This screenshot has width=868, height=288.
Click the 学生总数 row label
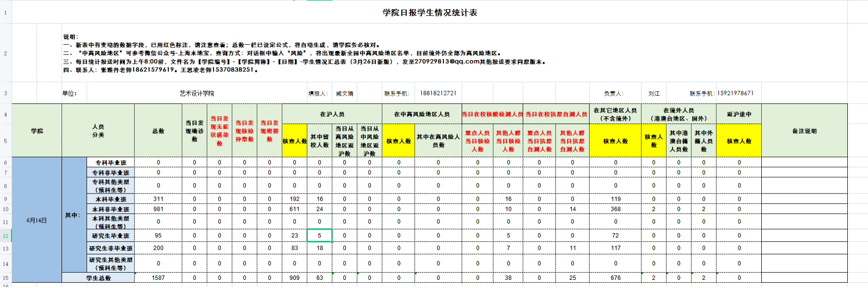pyautogui.click(x=98, y=278)
